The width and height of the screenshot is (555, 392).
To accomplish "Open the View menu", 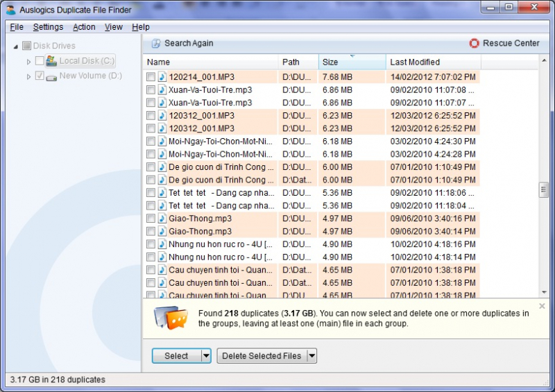I will (x=114, y=27).
